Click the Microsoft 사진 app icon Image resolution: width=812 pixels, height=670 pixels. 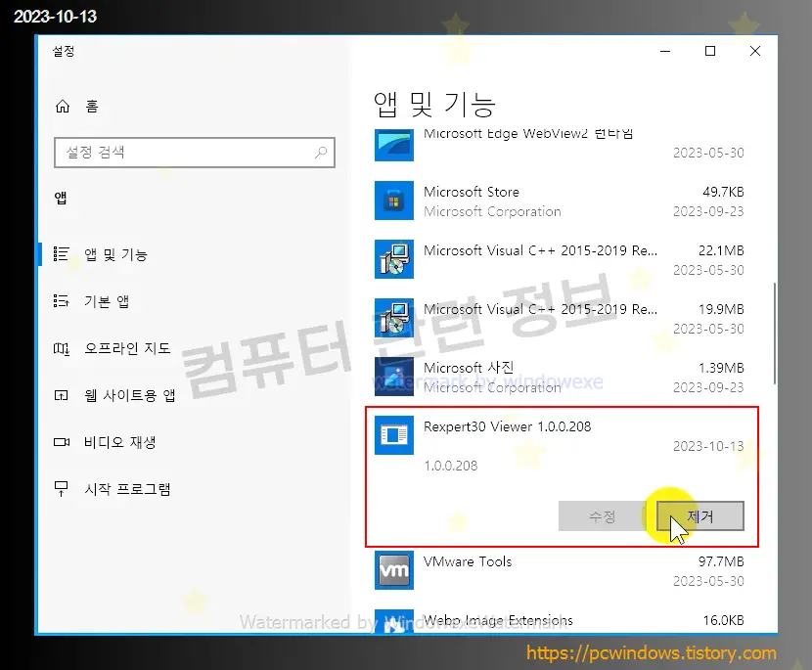click(394, 377)
